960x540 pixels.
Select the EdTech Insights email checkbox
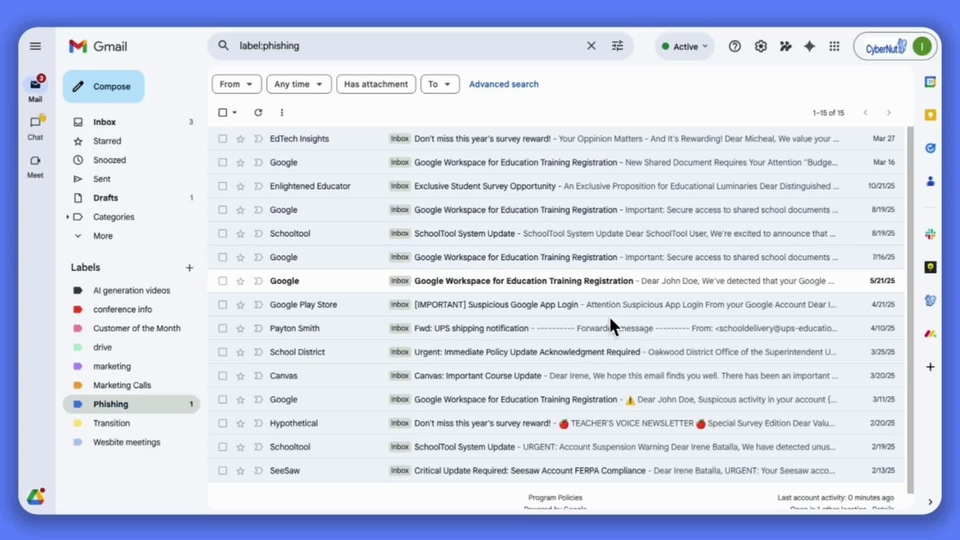[x=223, y=139]
